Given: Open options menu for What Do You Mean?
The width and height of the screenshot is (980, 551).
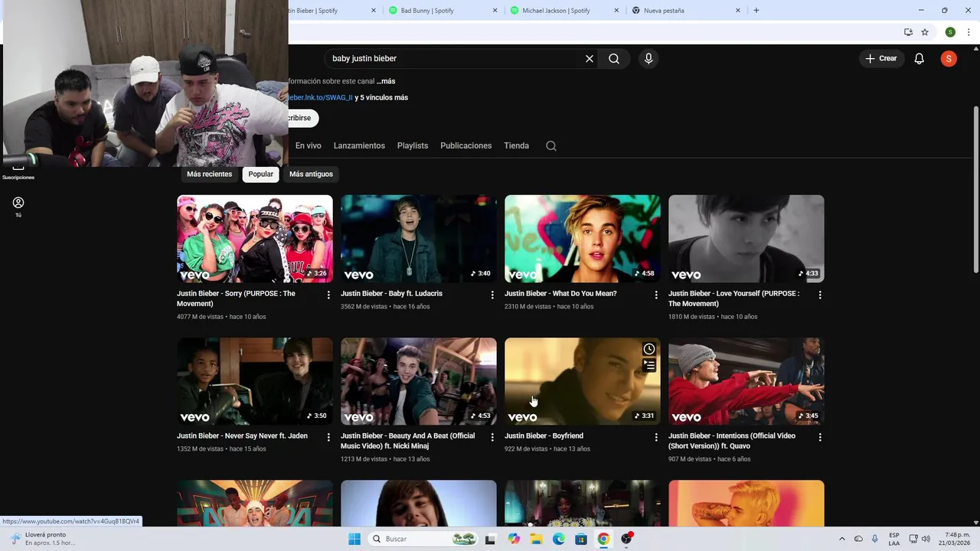Looking at the screenshot, I should tap(656, 295).
